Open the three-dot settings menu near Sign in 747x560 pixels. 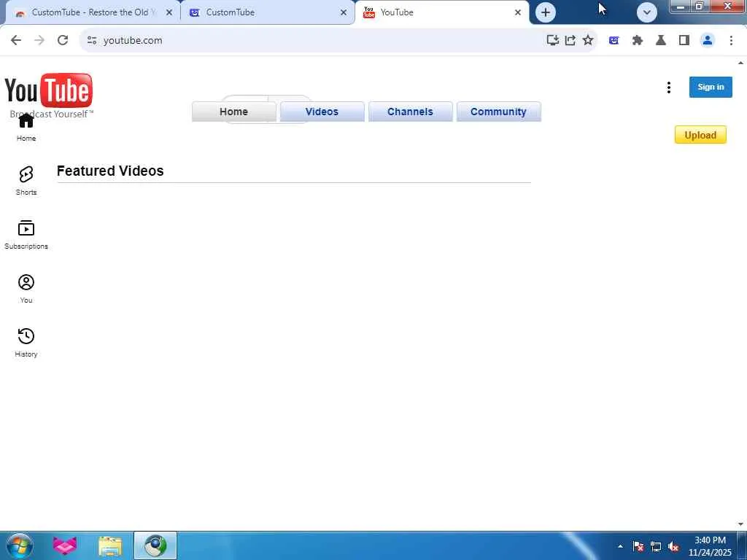(669, 87)
